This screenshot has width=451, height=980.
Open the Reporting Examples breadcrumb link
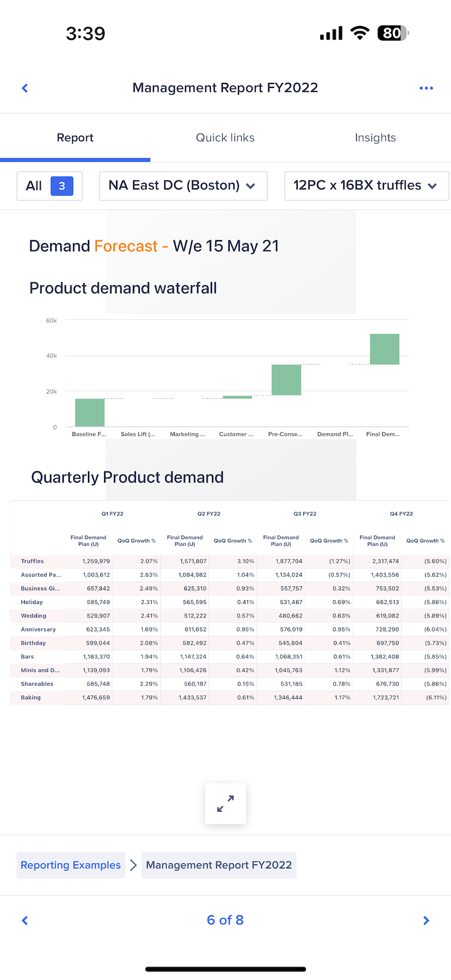70,865
